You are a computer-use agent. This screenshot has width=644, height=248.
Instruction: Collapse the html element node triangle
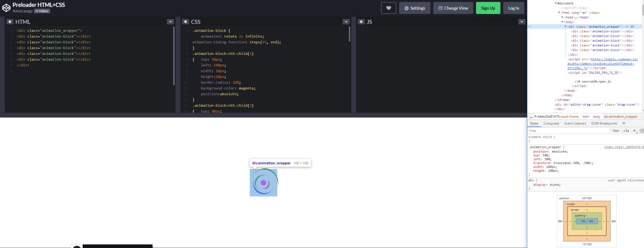(558, 13)
